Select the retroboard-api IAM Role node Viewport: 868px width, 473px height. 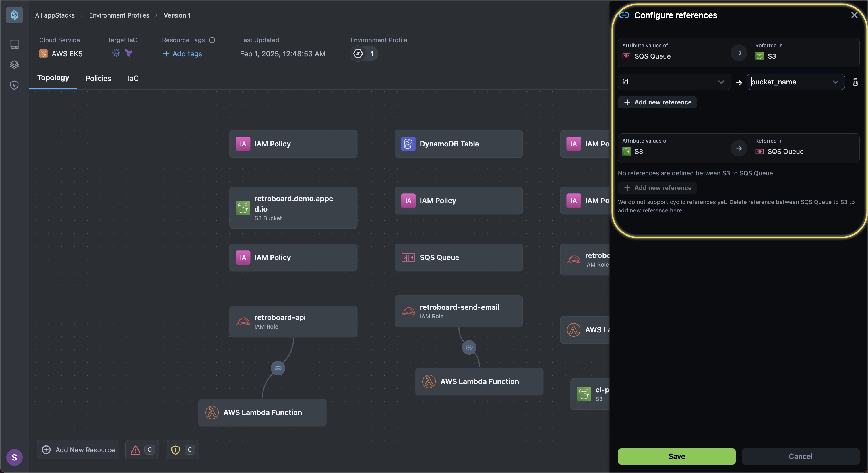[293, 321]
